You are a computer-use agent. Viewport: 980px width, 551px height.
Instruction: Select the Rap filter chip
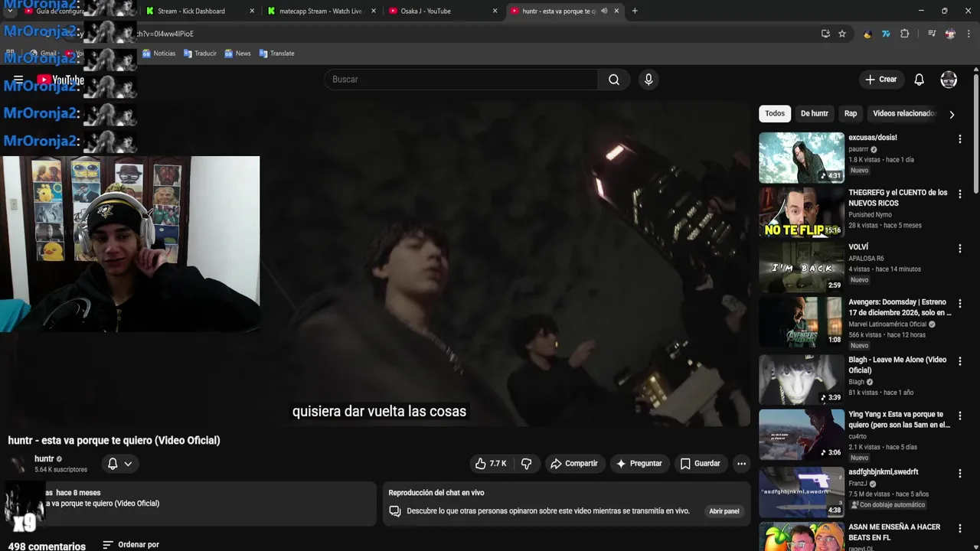point(851,113)
